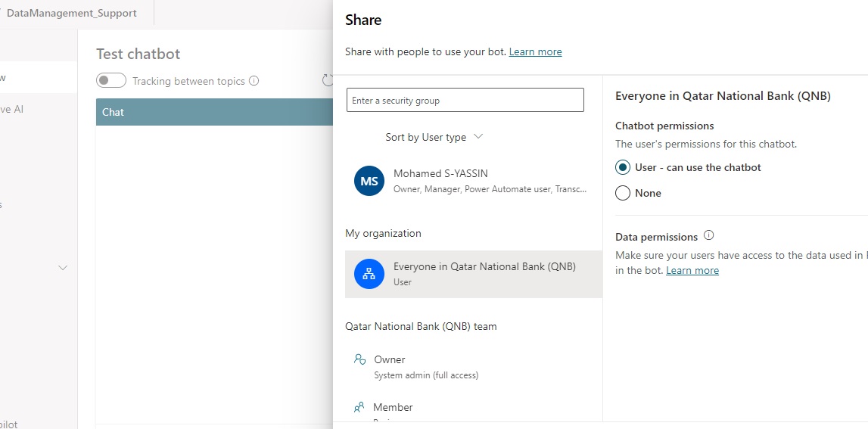Expand the Sort by User type dropdown
Image resolution: width=868 pixels, height=429 pixels.
click(x=434, y=137)
